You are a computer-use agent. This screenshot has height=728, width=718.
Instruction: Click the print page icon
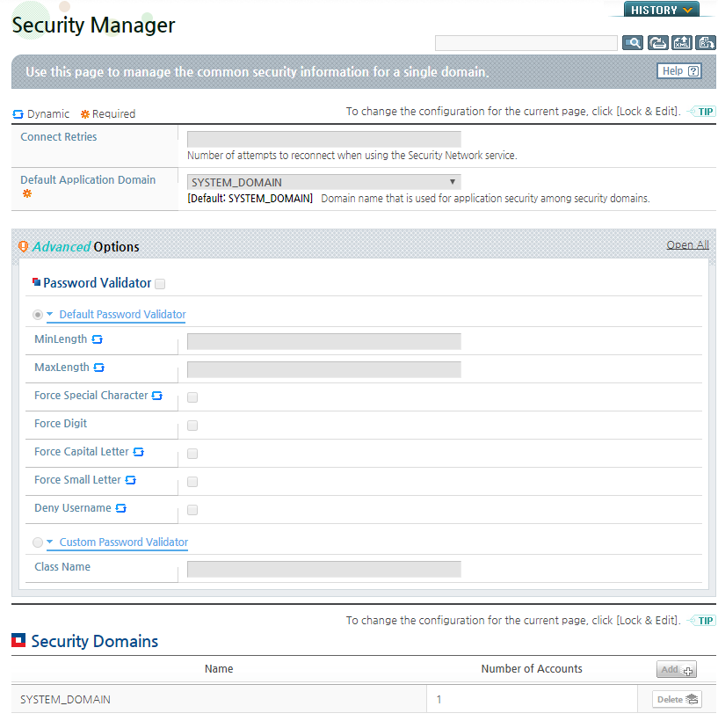657,43
